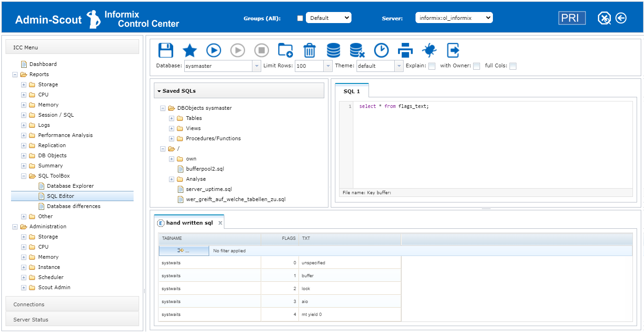Screen dimensions: 644x333
Task: Click the bug debug icon
Action: tap(429, 50)
